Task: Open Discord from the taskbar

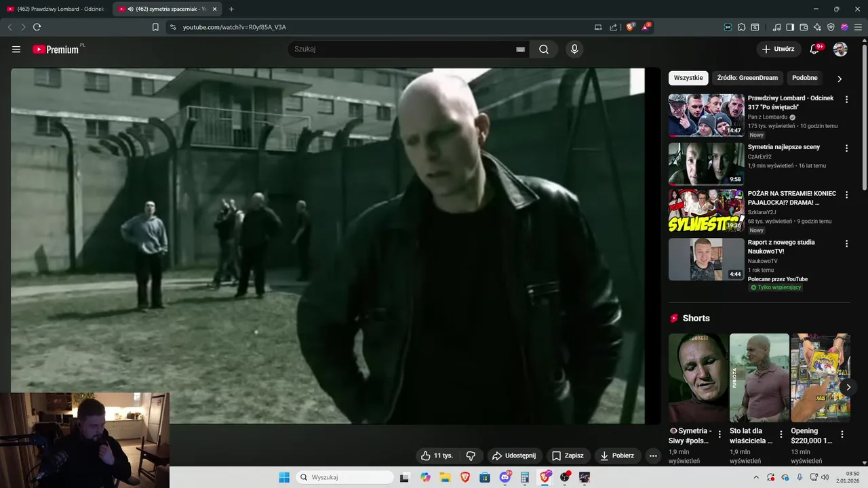Action: click(x=505, y=477)
